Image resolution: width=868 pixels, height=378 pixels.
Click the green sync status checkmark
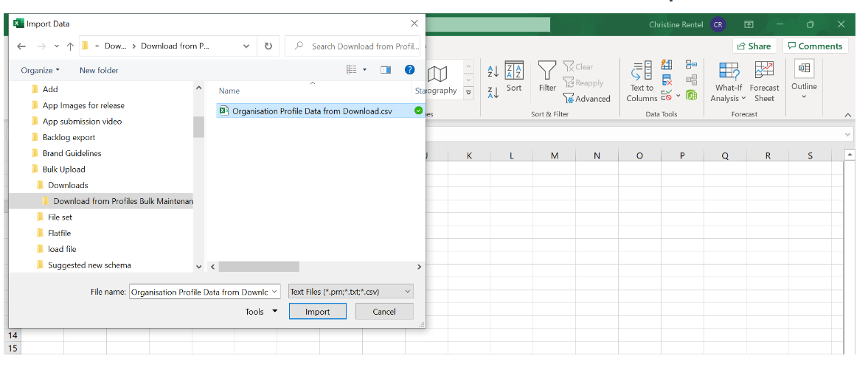[x=418, y=111]
